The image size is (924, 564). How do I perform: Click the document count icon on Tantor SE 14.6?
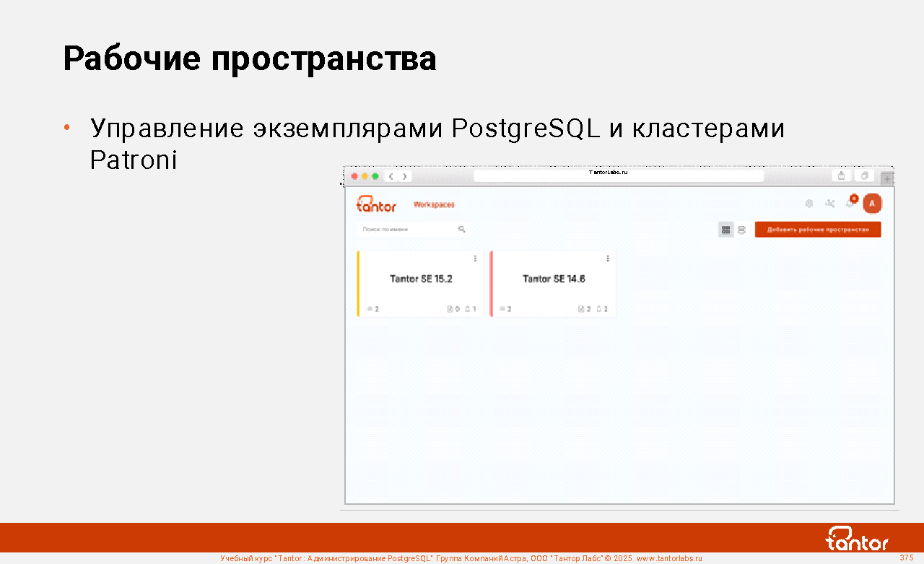pos(581,309)
